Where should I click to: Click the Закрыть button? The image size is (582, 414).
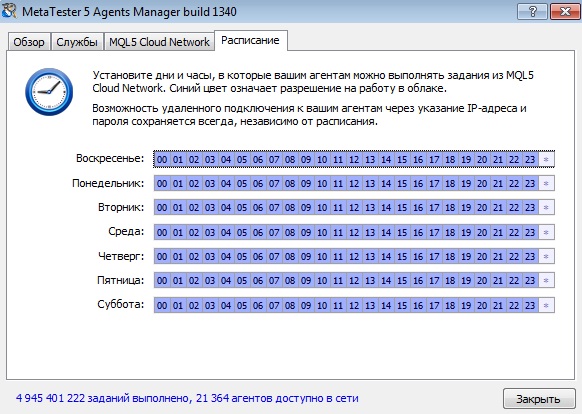(x=539, y=399)
